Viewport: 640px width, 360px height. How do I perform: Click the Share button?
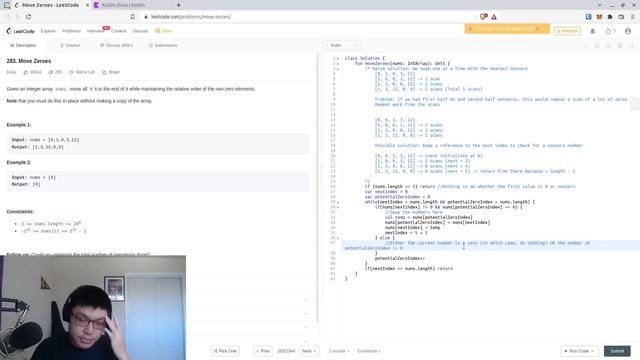pyautogui.click(x=111, y=72)
